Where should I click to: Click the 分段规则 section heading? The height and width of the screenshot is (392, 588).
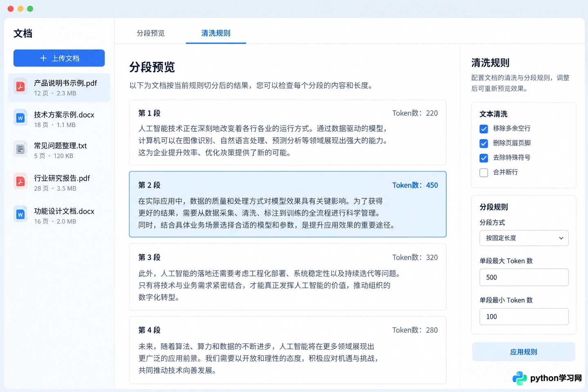coord(493,207)
